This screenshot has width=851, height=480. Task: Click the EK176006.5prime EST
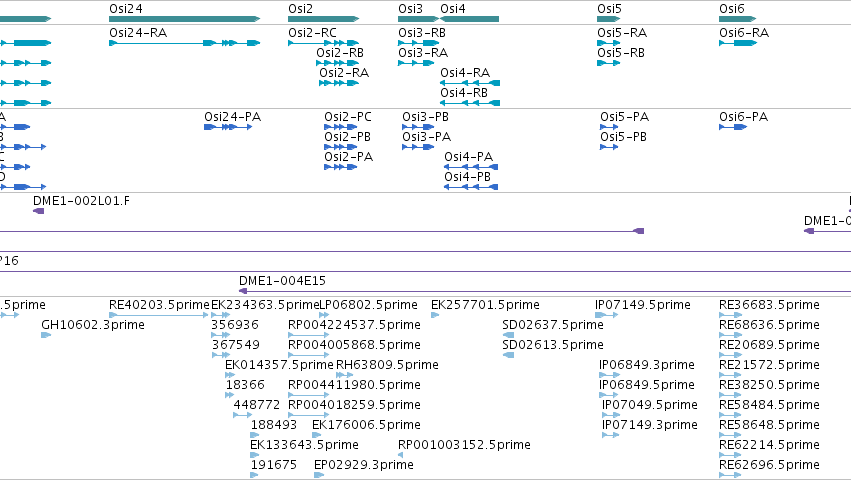316,435
